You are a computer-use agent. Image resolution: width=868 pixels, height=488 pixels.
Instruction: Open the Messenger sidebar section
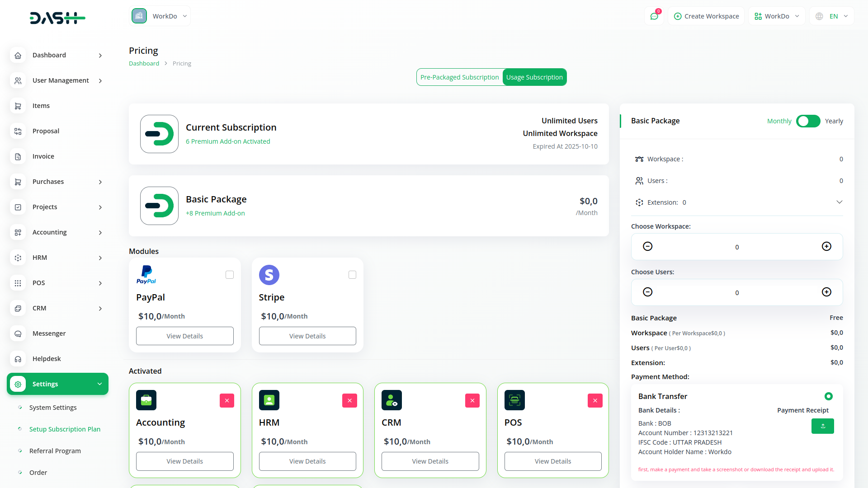[x=48, y=333]
